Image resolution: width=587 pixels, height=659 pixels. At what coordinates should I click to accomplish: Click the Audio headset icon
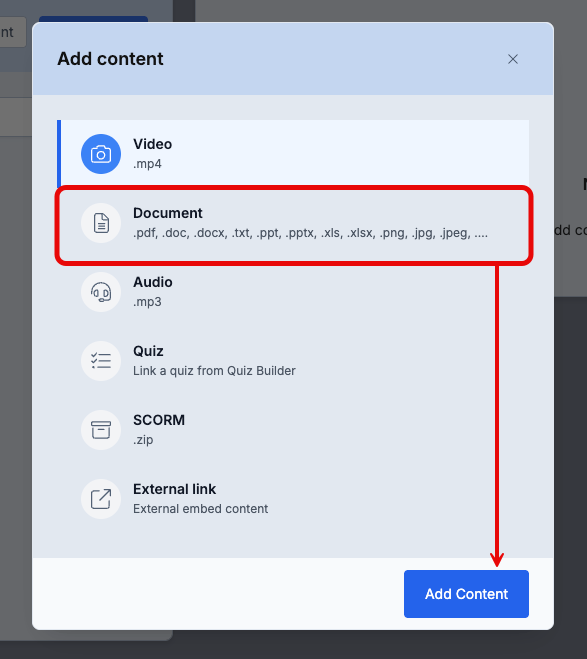101,292
